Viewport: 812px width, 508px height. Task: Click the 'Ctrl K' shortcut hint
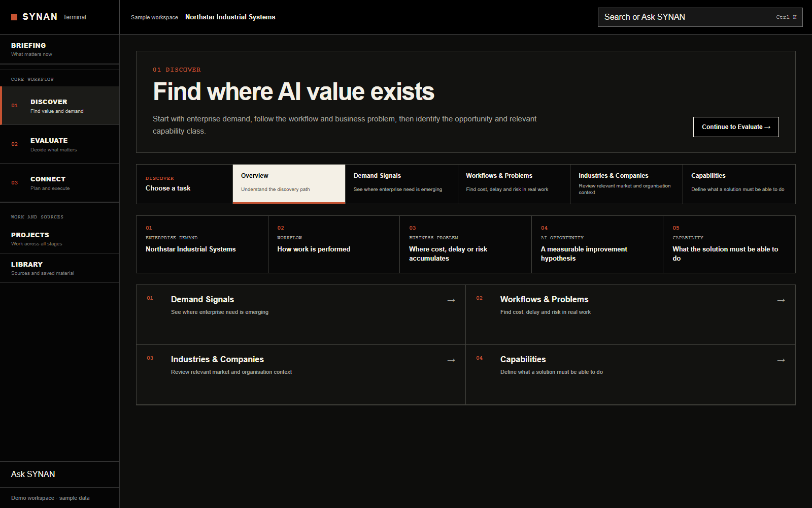click(786, 17)
